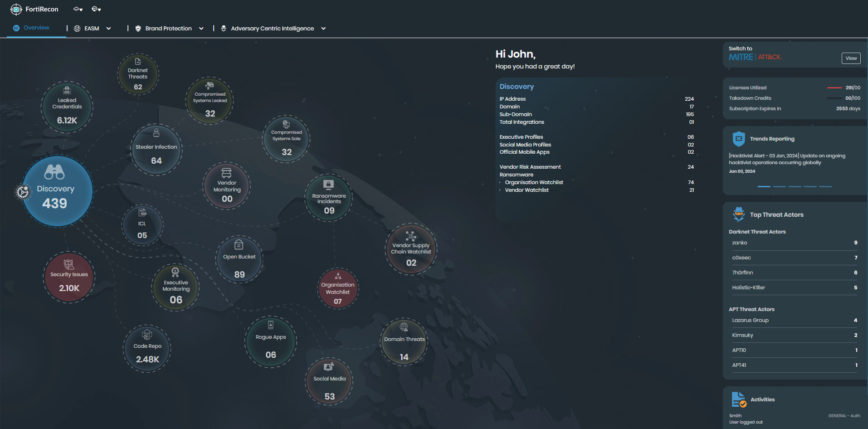Screen dimensions: 868x429
Task: Click the FortiRecon logo icon
Action: (16, 9)
